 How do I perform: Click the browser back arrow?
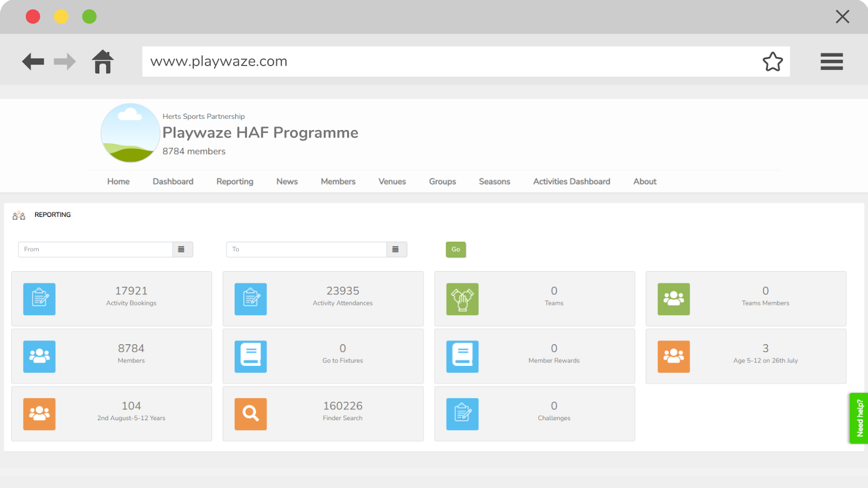point(33,61)
